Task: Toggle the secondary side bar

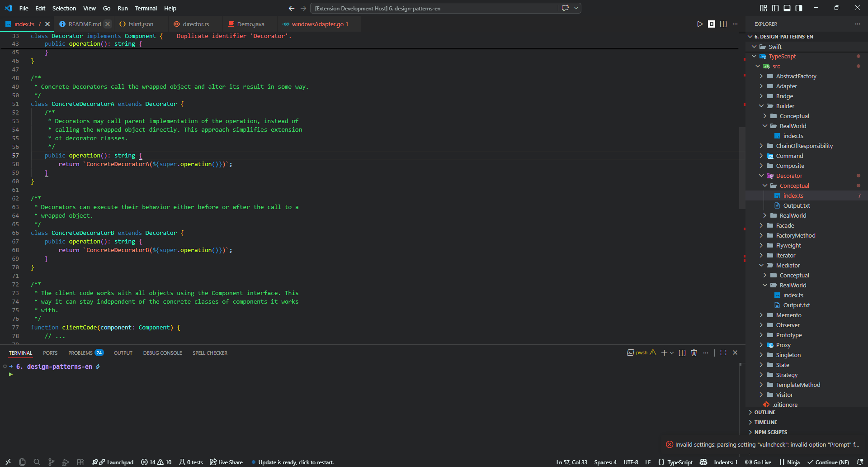Action: coord(799,8)
